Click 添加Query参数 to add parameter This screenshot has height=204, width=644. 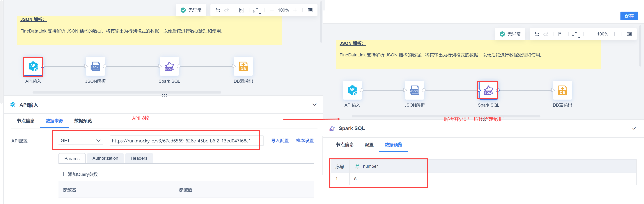tap(80, 174)
